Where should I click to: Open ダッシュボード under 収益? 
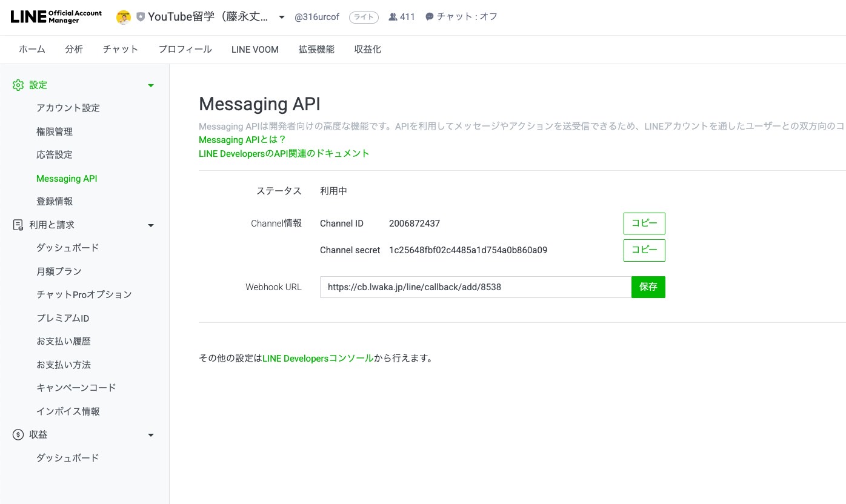pyautogui.click(x=67, y=458)
